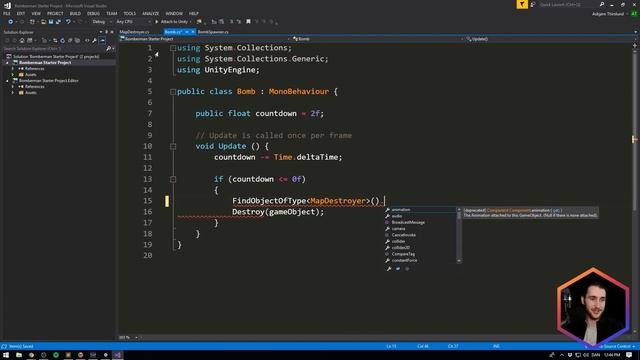Click the yellow notifications flag icon
The image size is (640, 360).
click(x=522, y=4)
